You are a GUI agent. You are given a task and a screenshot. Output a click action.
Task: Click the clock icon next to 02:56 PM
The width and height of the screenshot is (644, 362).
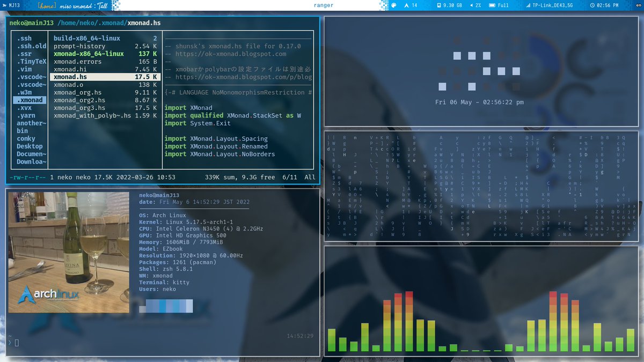click(x=592, y=5)
